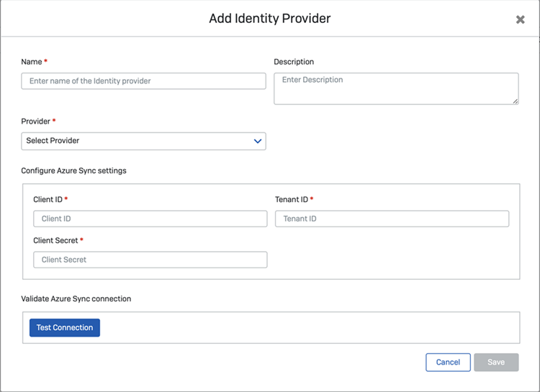
Task: Click the Configure Azure Sync settings heading
Action: tap(74, 170)
